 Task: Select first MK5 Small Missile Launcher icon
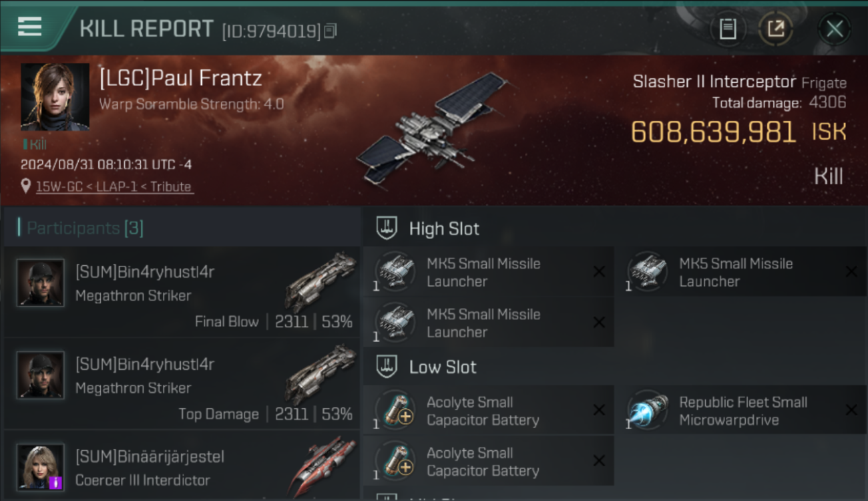coord(395,272)
